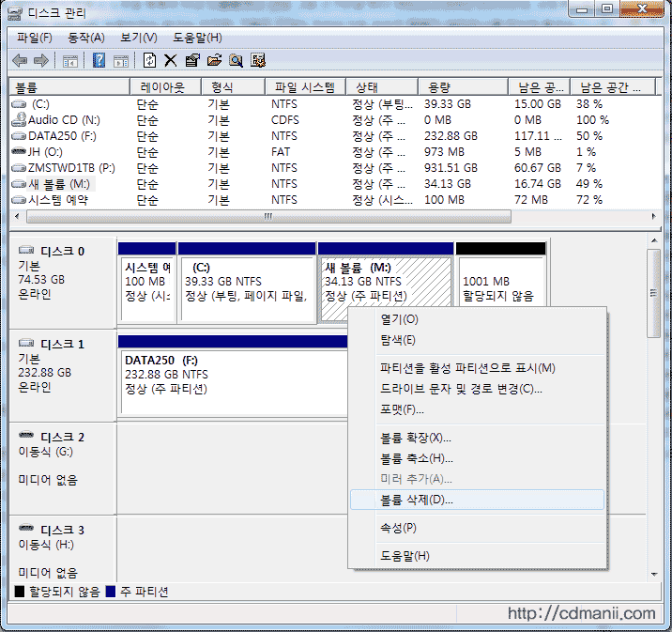Click the 디스크 2 이동식 (G:) label
The width and height of the screenshot is (672, 632).
pyautogui.click(x=45, y=452)
